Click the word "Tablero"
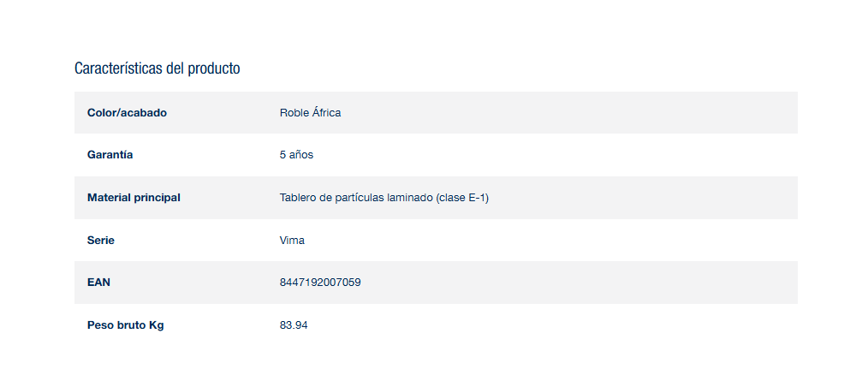Image resolution: width=868 pixels, height=381 pixels. 298,198
